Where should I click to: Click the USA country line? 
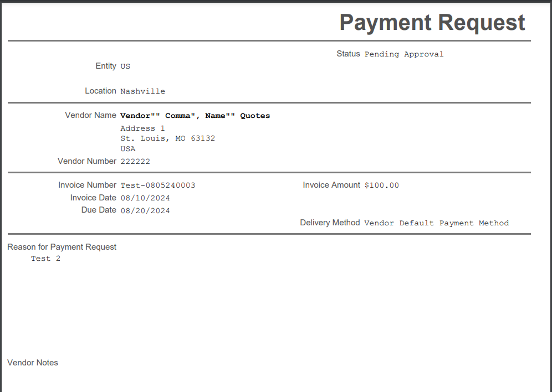[x=127, y=149]
